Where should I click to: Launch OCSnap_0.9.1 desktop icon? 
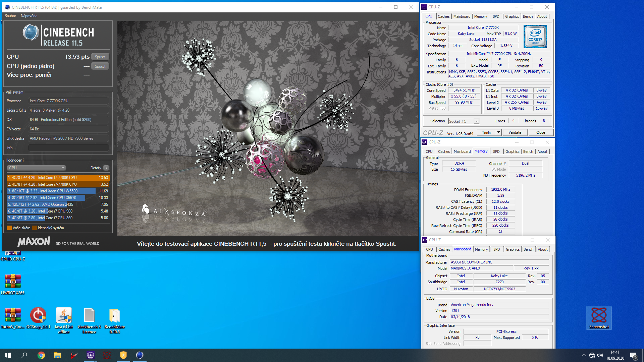(x=38, y=318)
